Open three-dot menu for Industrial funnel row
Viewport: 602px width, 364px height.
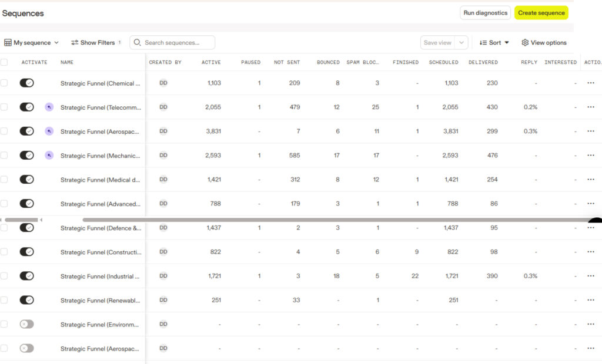coord(590,276)
